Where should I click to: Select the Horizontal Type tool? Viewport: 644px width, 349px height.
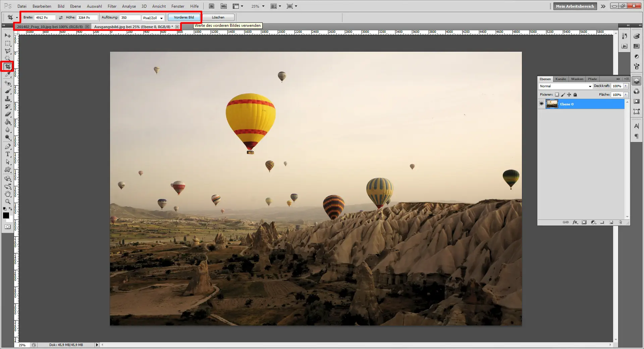[x=7, y=154]
